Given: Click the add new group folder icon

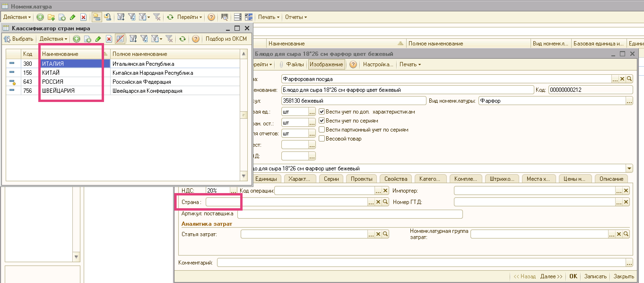Looking at the screenshot, I should click(x=51, y=17).
